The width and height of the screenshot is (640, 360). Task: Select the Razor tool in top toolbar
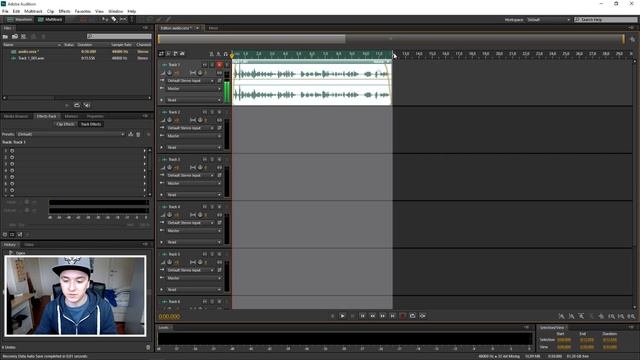[x=114, y=19]
